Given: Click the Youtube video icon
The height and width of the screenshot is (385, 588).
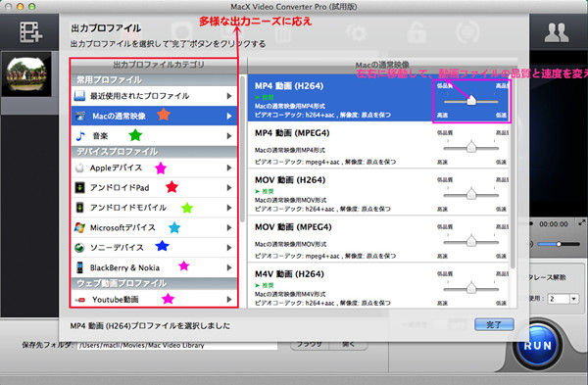Looking at the screenshot, I should point(80,300).
